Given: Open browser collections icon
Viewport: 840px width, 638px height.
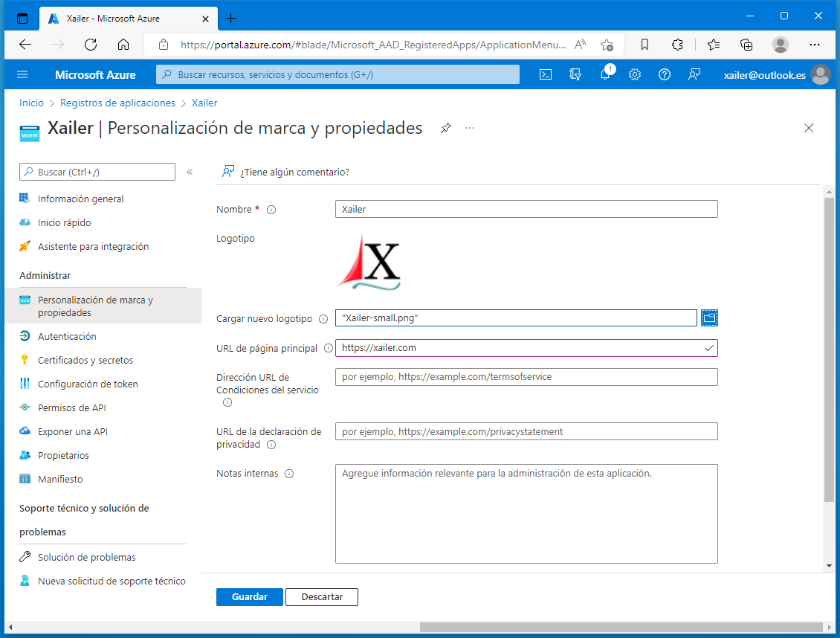Looking at the screenshot, I should click(746, 45).
